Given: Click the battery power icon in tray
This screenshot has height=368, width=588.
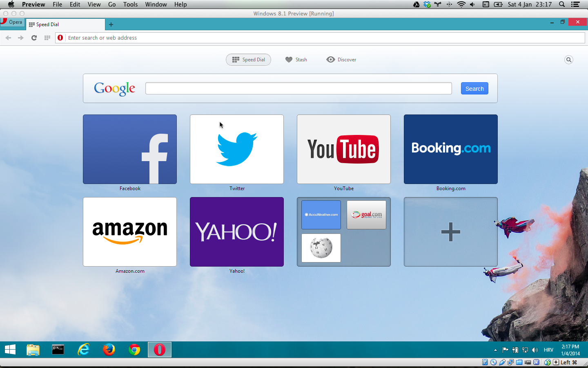Looking at the screenshot, I should coord(515,350).
